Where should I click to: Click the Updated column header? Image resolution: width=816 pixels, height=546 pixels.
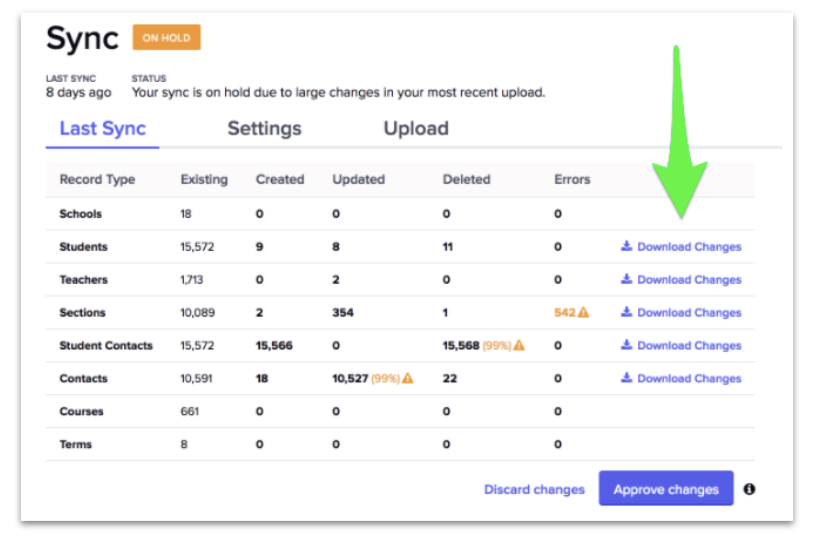pos(359,180)
